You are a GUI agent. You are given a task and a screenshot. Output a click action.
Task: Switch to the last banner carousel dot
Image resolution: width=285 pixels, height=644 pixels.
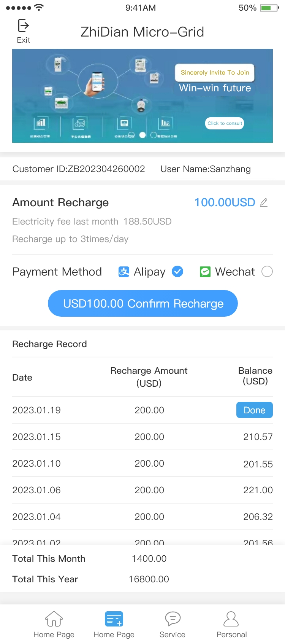tap(154, 135)
